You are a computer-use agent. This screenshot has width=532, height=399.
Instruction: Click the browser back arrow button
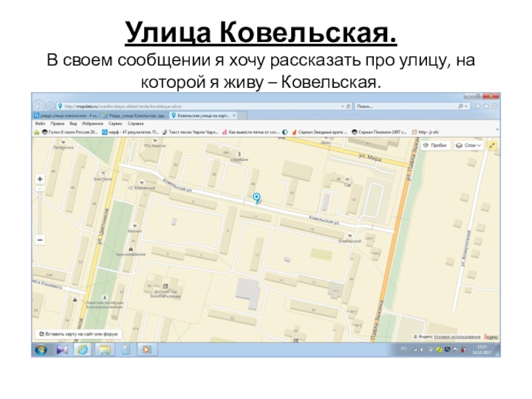39,106
